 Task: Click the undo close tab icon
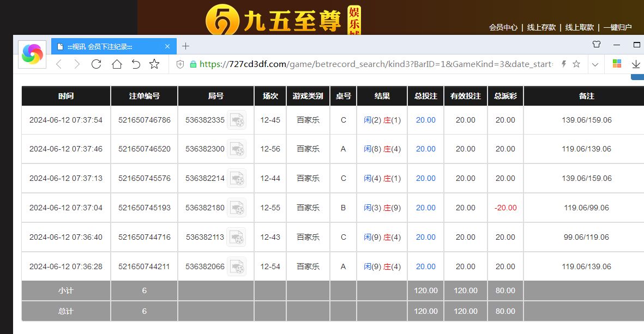click(136, 64)
